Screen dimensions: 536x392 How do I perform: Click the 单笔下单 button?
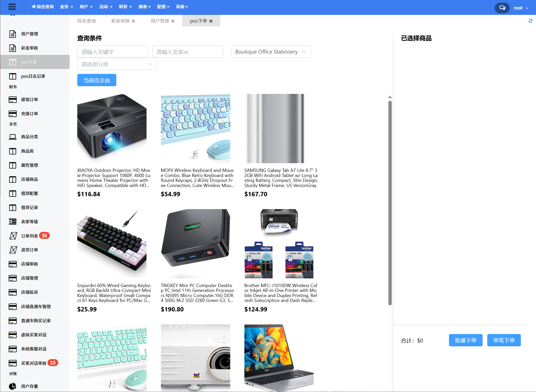pos(504,340)
